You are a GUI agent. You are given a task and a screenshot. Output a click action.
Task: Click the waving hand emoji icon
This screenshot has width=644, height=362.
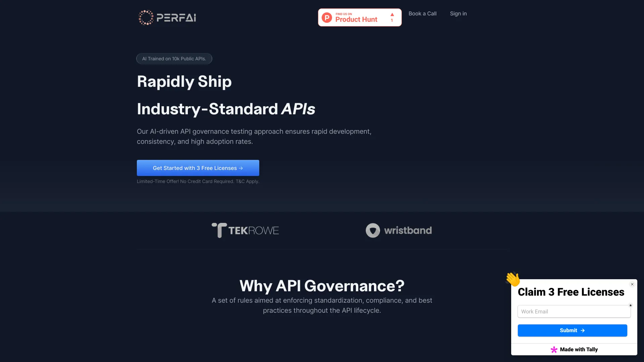click(513, 279)
